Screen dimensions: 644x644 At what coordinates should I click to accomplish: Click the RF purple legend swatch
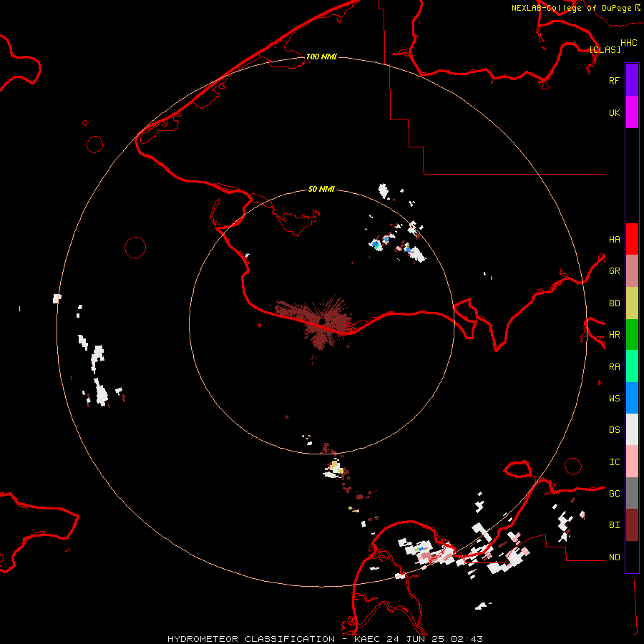632,80
